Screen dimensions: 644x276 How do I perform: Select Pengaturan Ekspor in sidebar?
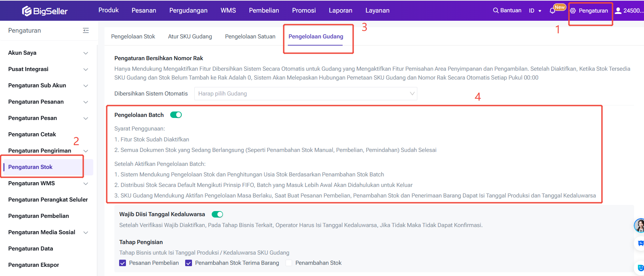[33, 265]
